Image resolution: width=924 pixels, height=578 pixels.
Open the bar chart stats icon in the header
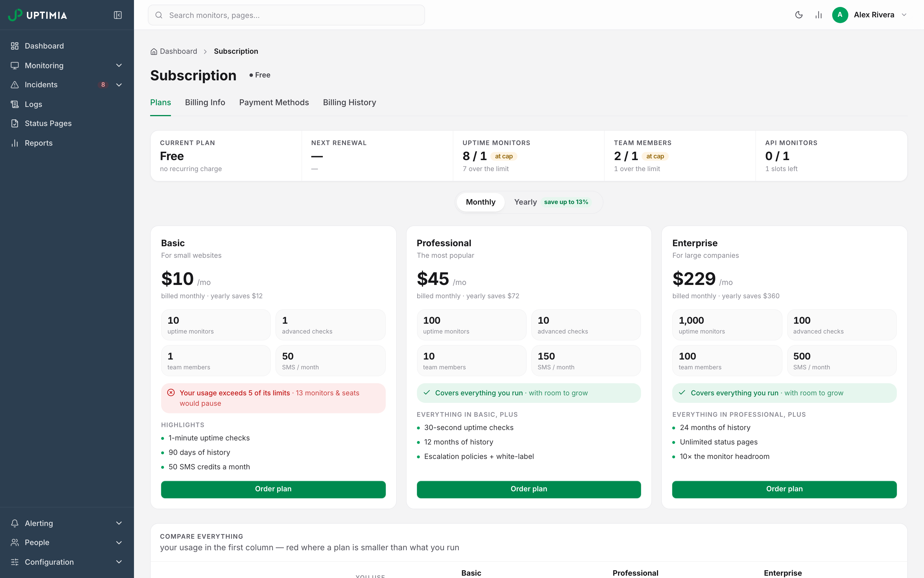coord(818,15)
